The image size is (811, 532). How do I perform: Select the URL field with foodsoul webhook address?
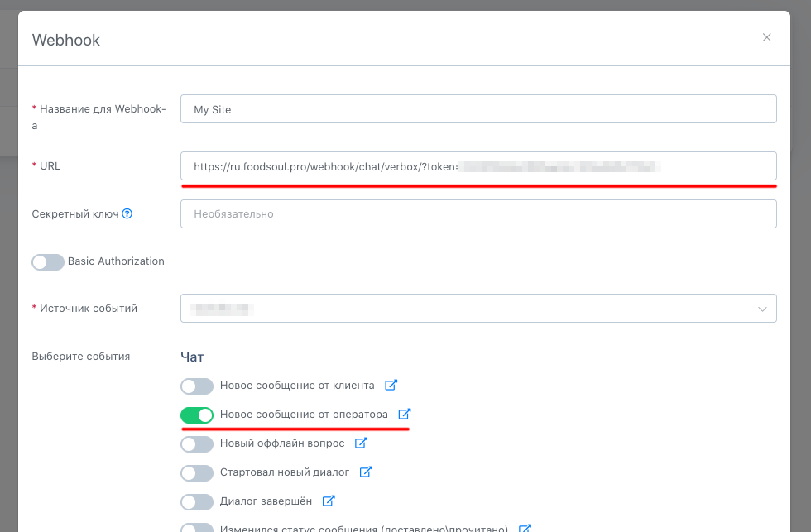point(478,165)
